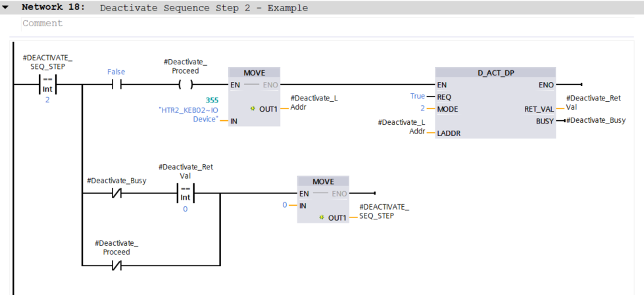The width and height of the screenshot is (644, 295).
Task: Click the #DEACTIVATE_SEQ_STEP operand at lower MOVE OUT1
Action: pyautogui.click(x=384, y=212)
